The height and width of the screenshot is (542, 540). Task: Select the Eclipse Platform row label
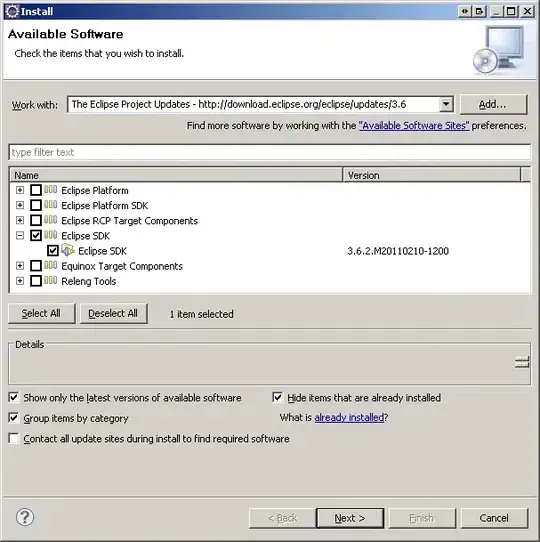pos(95,190)
